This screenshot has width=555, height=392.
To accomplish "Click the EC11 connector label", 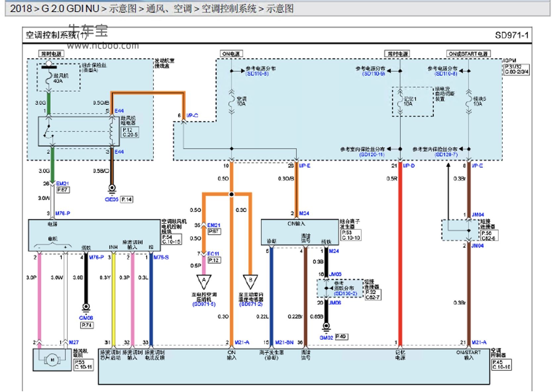I will coord(213,254).
